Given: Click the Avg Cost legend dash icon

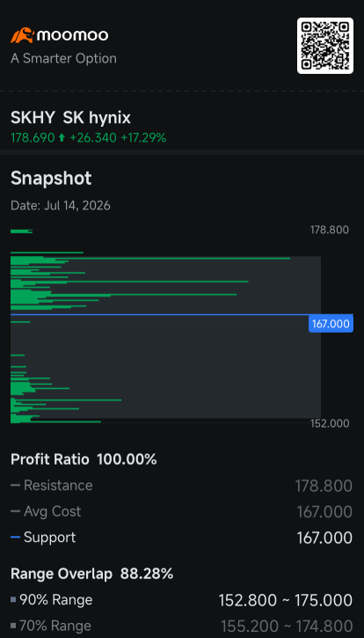Looking at the screenshot, I should coord(15,511).
